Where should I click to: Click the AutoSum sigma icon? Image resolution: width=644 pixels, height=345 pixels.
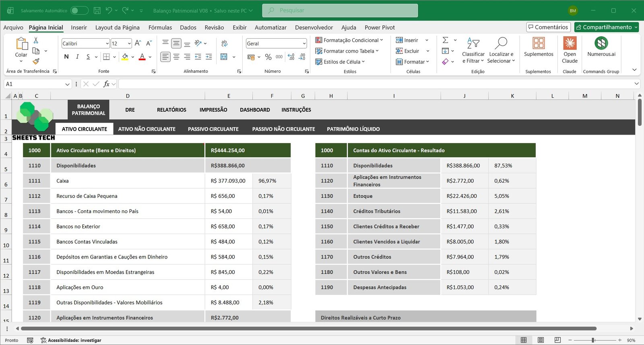445,40
